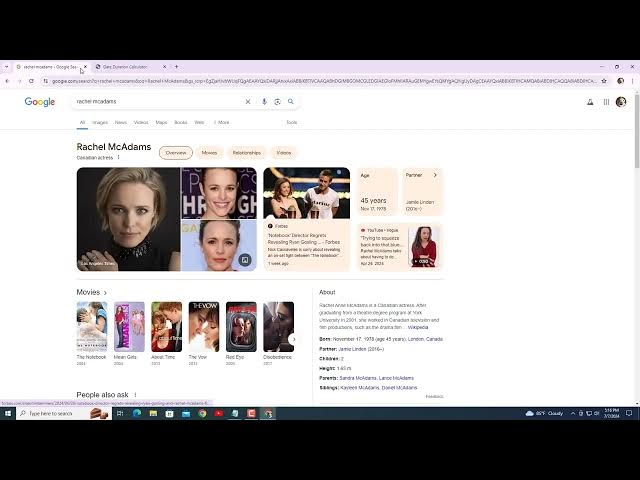Image resolution: width=640 pixels, height=480 pixels.
Task: Select the Images search tab
Action: pos(100,122)
